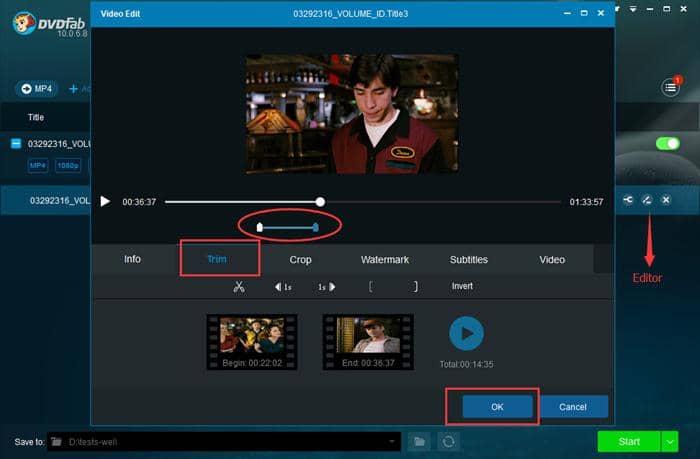Screen dimensions: 700x459
Task: Click the Invert button
Action: coord(462,286)
